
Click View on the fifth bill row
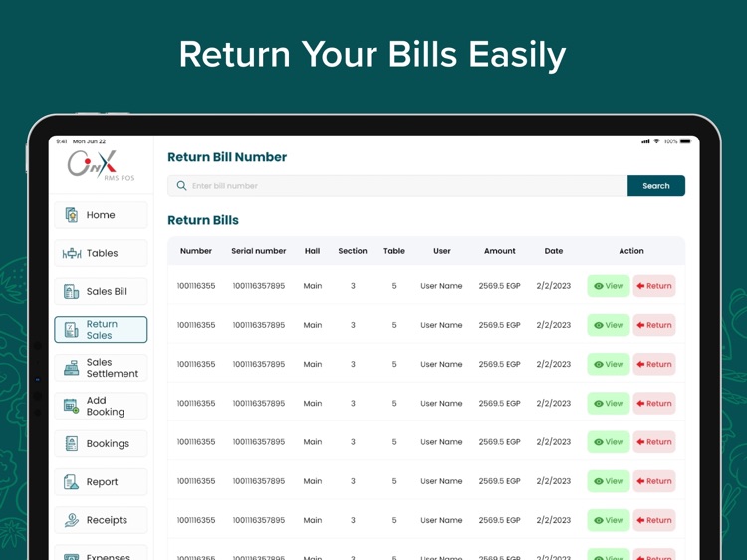point(609,442)
